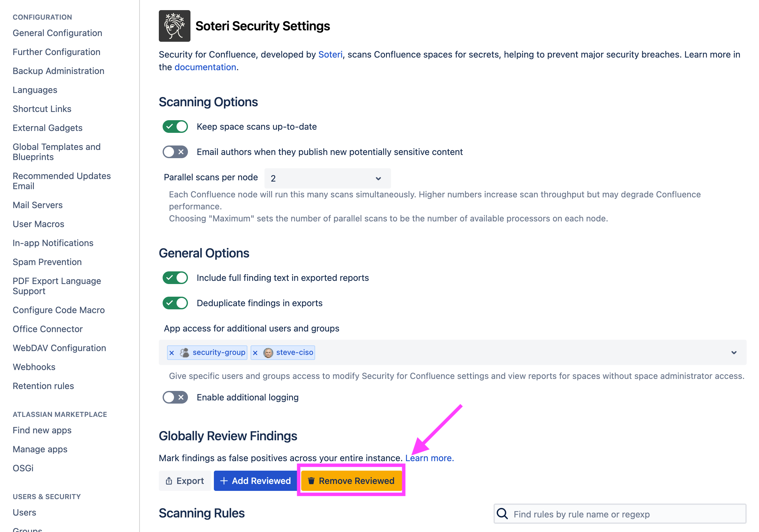Click the trash icon on Remove Reviewed
The image size is (759, 532).
311,481
